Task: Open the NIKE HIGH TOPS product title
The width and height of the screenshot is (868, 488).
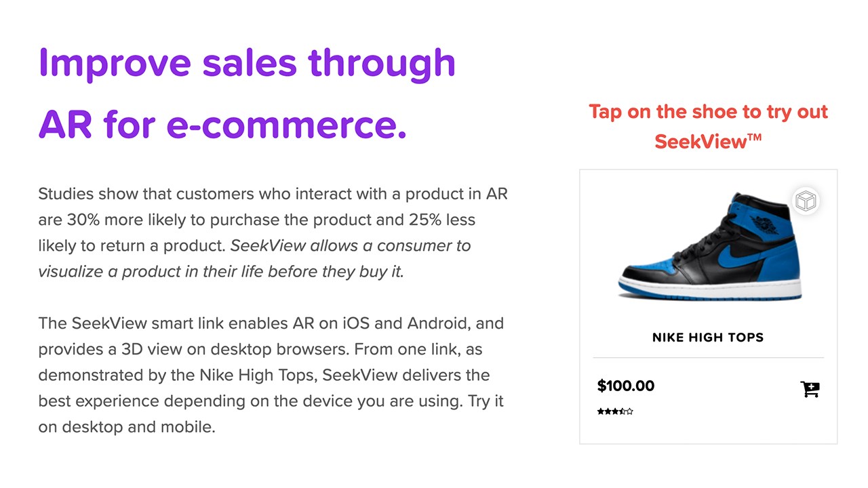Action: tap(708, 338)
